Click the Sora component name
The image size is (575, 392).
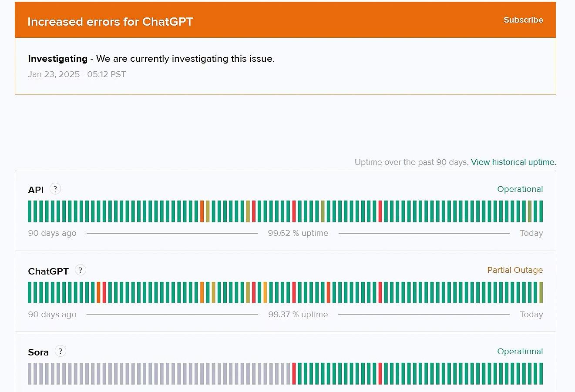point(38,352)
